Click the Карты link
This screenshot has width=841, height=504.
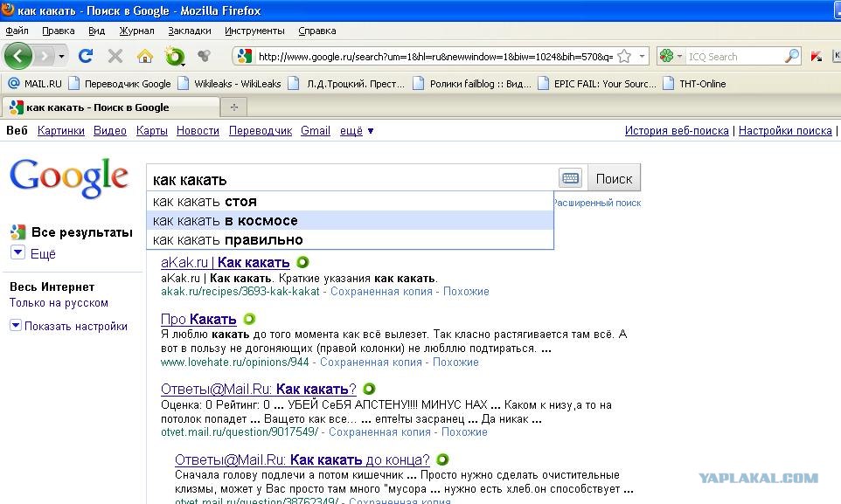coord(152,130)
